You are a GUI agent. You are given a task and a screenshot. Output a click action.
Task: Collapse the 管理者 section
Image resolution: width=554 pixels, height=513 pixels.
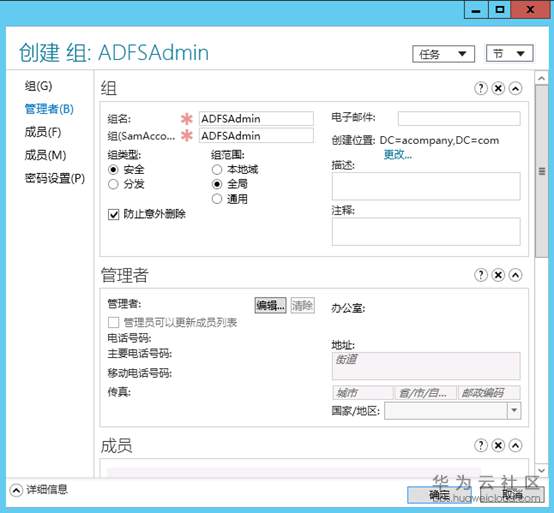[x=515, y=275]
